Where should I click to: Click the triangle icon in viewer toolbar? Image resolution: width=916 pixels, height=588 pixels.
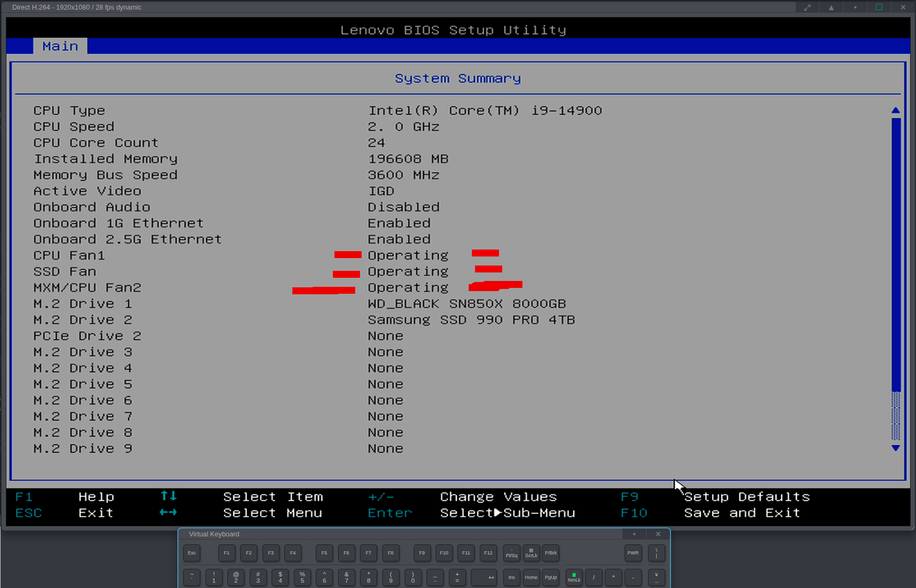click(x=831, y=7)
